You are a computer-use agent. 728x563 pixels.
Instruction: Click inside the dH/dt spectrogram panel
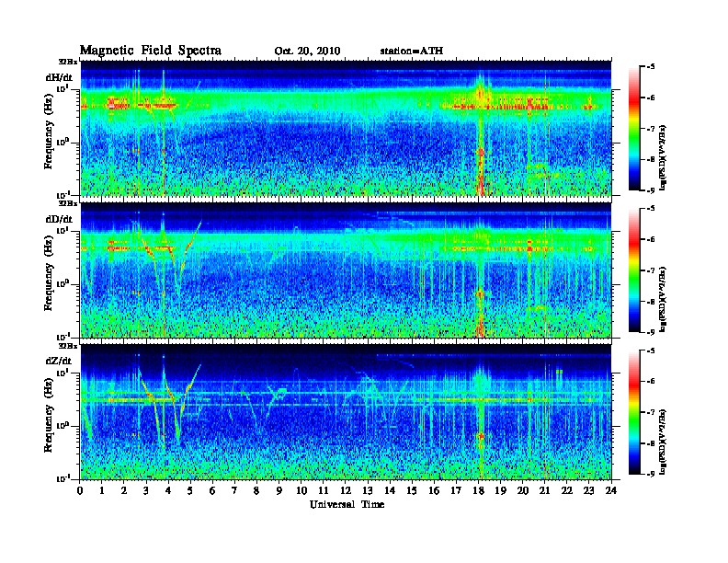point(346,128)
